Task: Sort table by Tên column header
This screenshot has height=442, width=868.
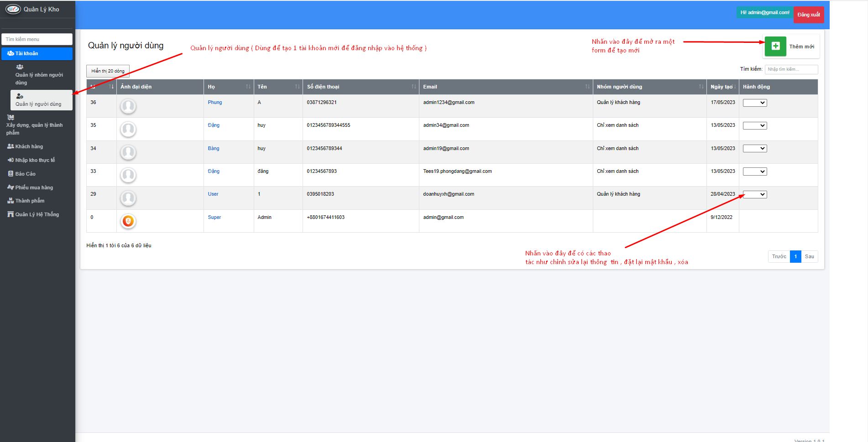Action: pos(278,87)
